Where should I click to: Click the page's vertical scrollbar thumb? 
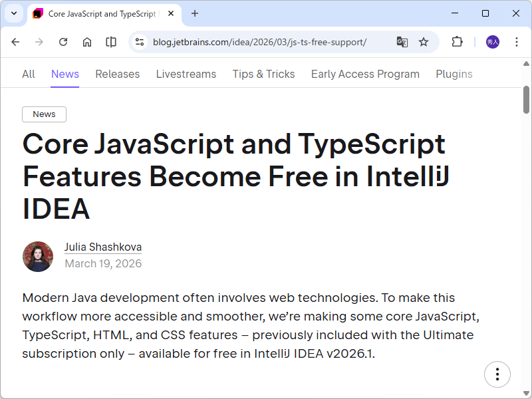point(526,100)
